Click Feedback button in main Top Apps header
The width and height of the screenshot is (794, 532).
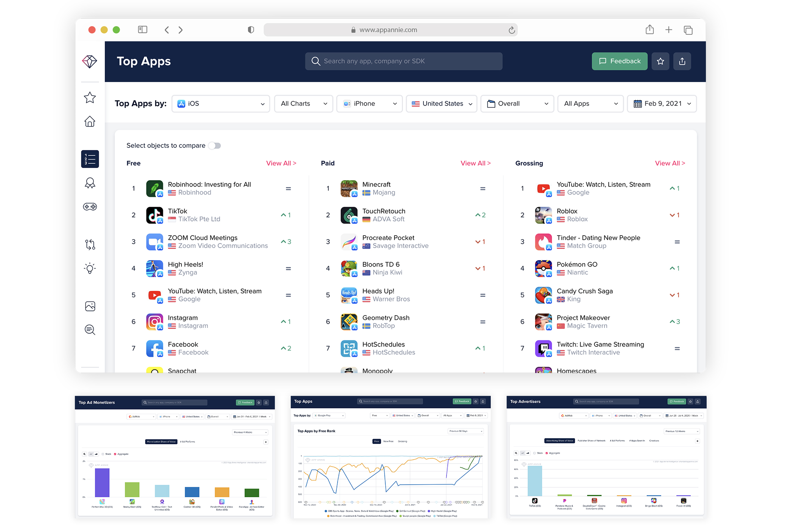point(620,61)
